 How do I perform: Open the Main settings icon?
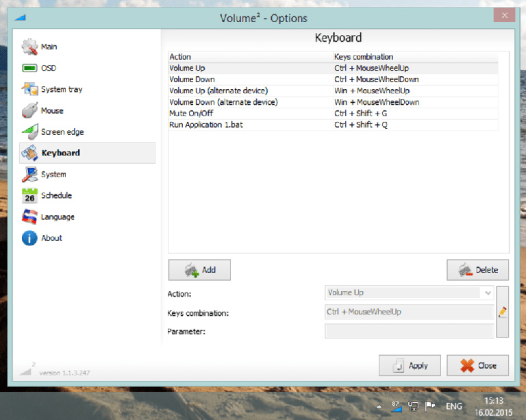pyautogui.click(x=30, y=47)
